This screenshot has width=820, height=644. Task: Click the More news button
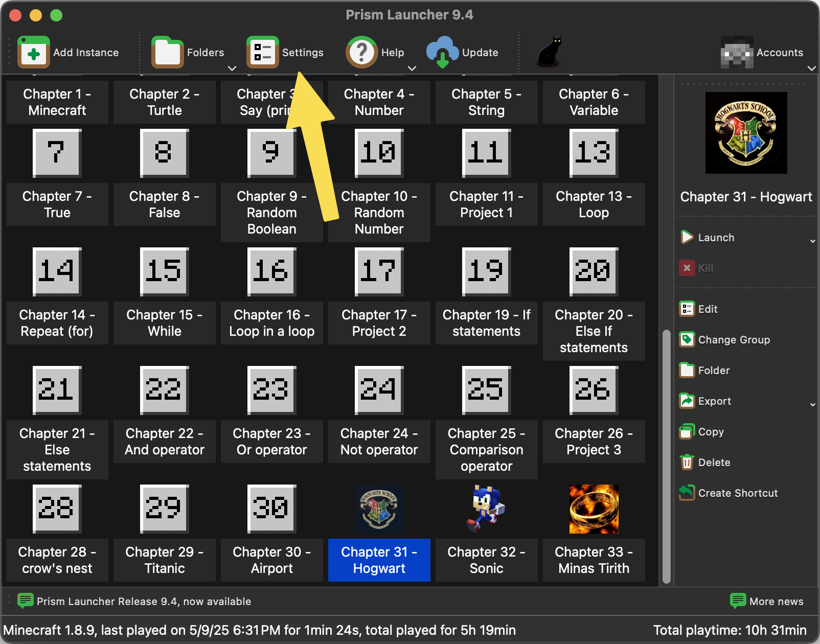[x=767, y=601]
